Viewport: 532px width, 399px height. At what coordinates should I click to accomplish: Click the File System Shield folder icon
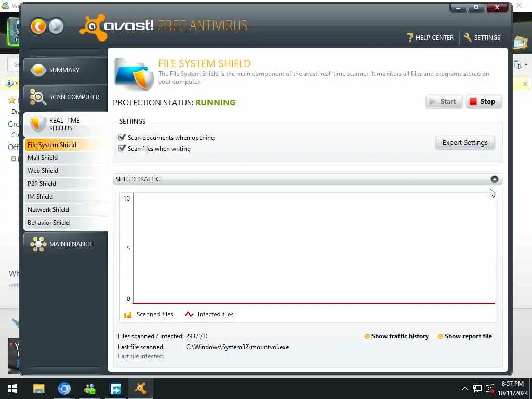coord(134,74)
